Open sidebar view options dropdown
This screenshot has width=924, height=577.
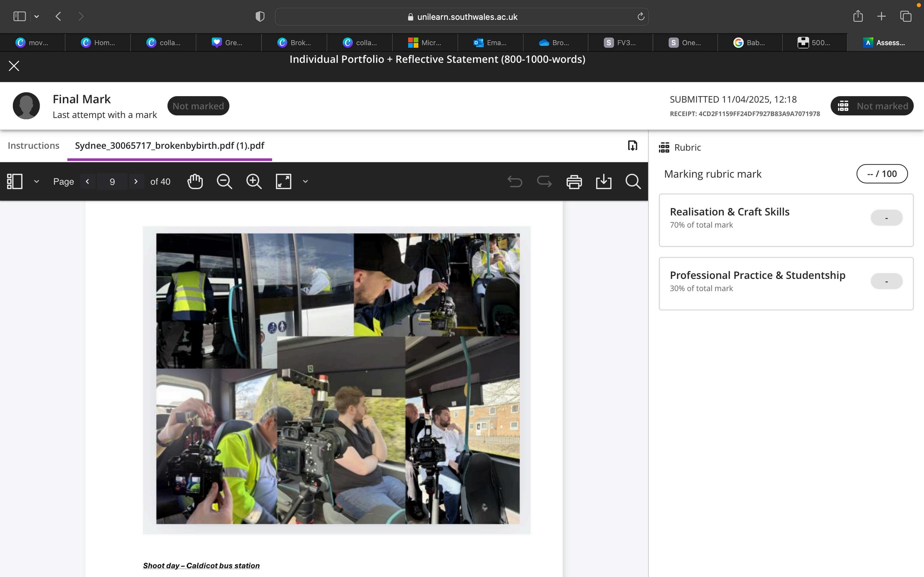pyautogui.click(x=37, y=181)
